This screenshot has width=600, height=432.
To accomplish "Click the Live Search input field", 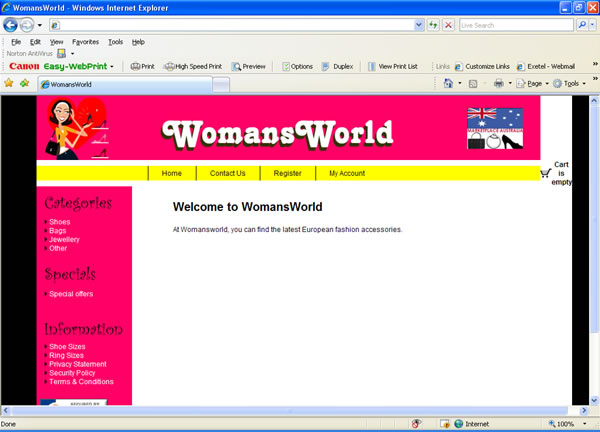I will (515, 25).
